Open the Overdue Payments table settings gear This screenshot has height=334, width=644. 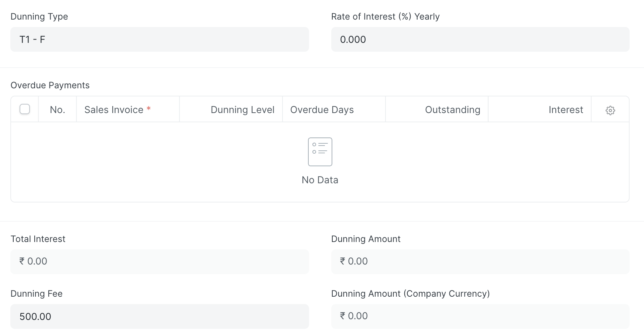point(610,109)
